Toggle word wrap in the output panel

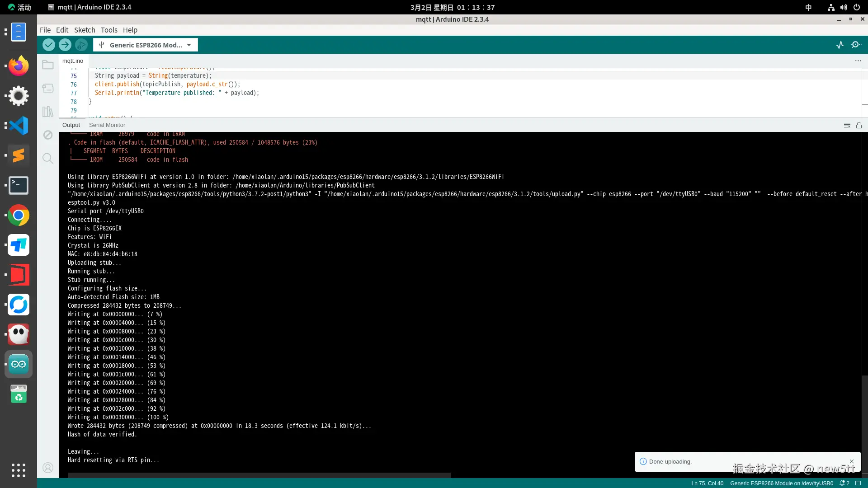[847, 125]
